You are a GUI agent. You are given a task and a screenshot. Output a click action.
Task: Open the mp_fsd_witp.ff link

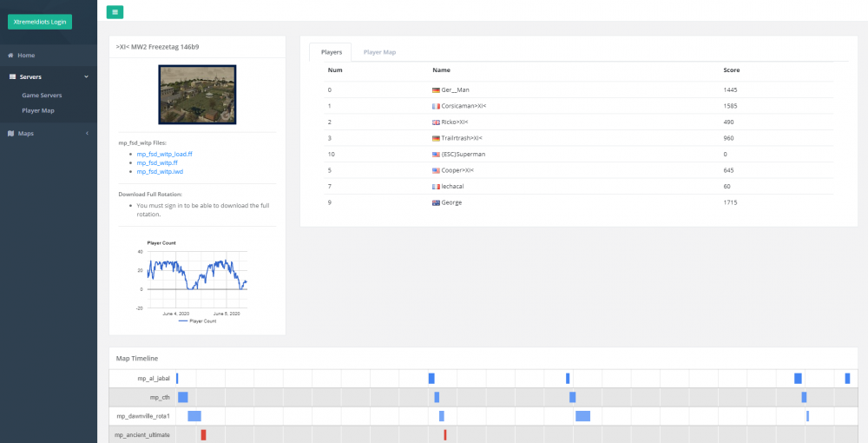157,162
